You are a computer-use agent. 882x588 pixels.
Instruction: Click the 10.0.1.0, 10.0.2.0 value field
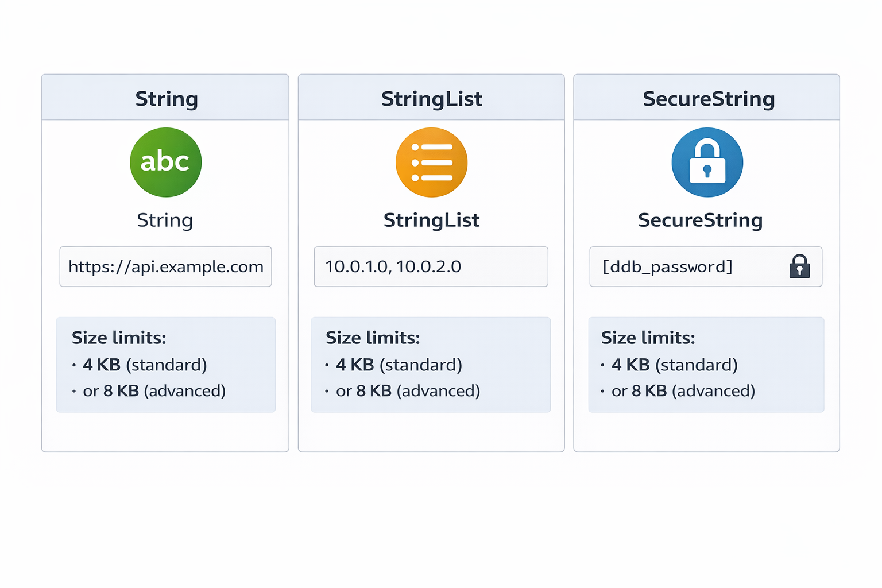click(431, 266)
